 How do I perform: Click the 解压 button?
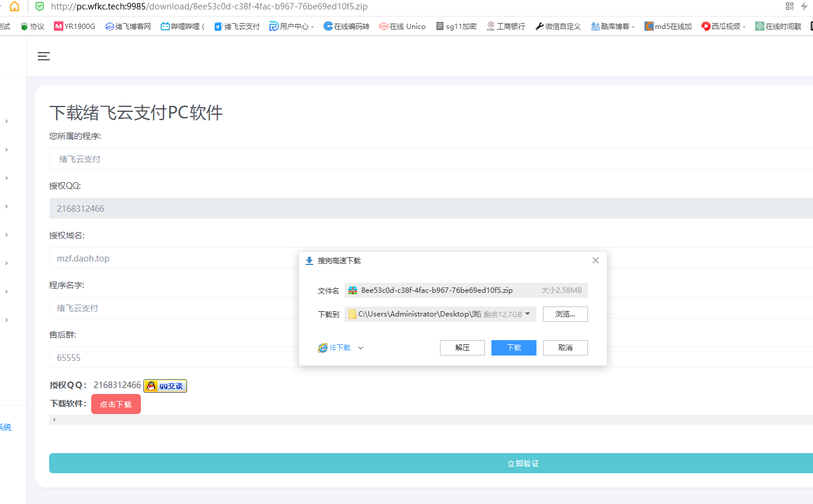(x=462, y=348)
